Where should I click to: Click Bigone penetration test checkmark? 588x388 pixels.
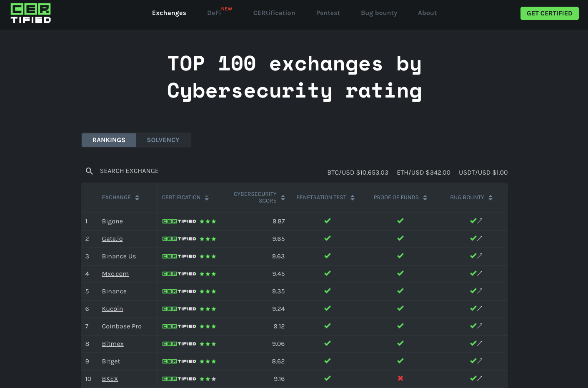(328, 221)
